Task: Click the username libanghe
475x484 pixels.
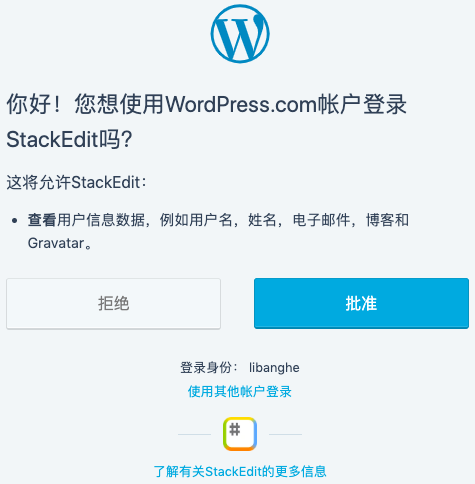Action: [x=274, y=368]
